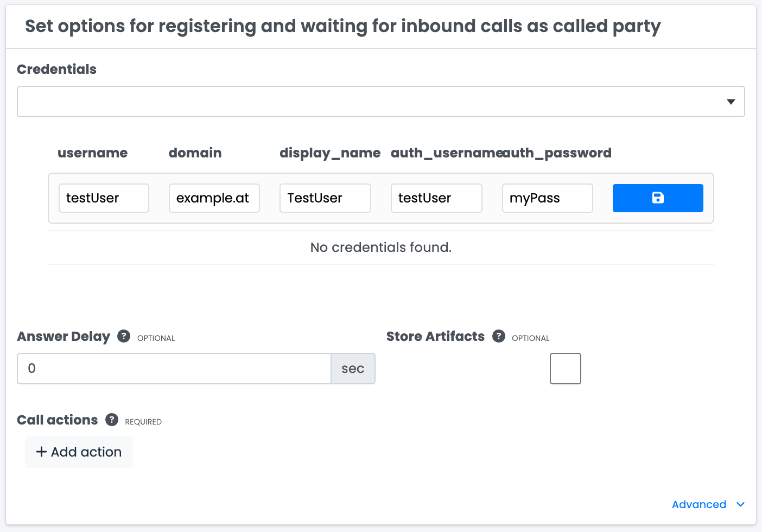Edit the display_name field TestUser
The image size is (762, 532).
325,198
